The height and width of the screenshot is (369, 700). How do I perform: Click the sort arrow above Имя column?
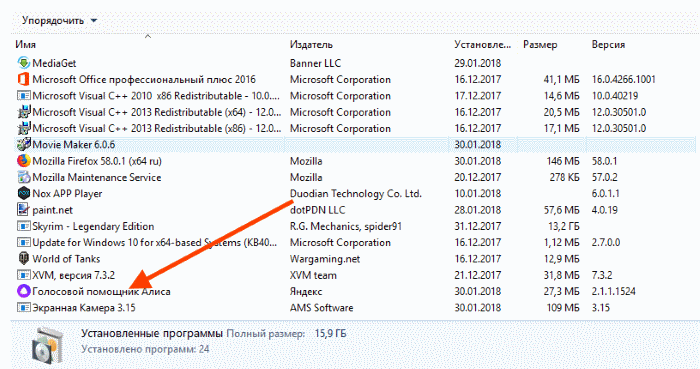148,37
